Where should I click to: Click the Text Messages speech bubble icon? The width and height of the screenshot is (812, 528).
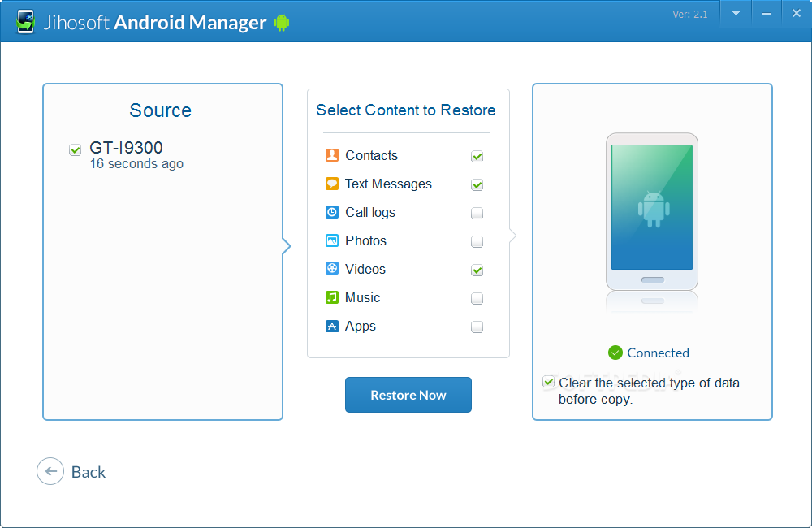pyautogui.click(x=332, y=184)
